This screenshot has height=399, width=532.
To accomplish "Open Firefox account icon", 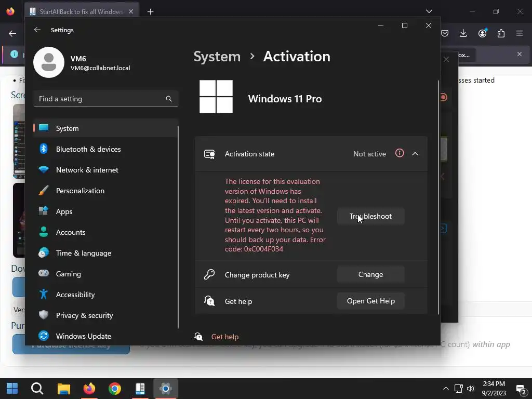I will (482, 33).
